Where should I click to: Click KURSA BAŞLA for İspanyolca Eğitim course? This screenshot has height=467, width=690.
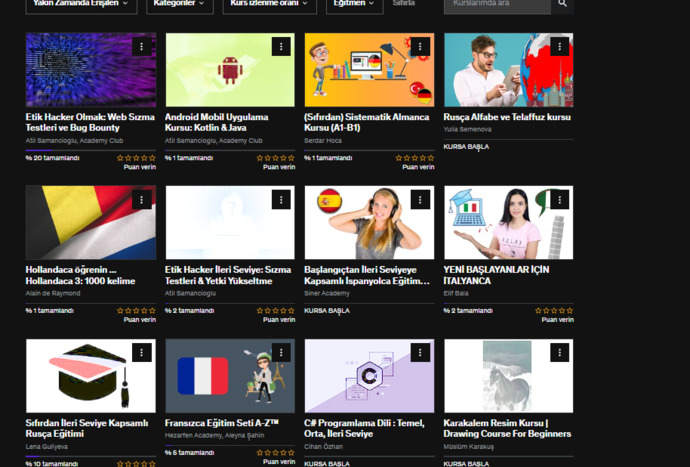327,310
